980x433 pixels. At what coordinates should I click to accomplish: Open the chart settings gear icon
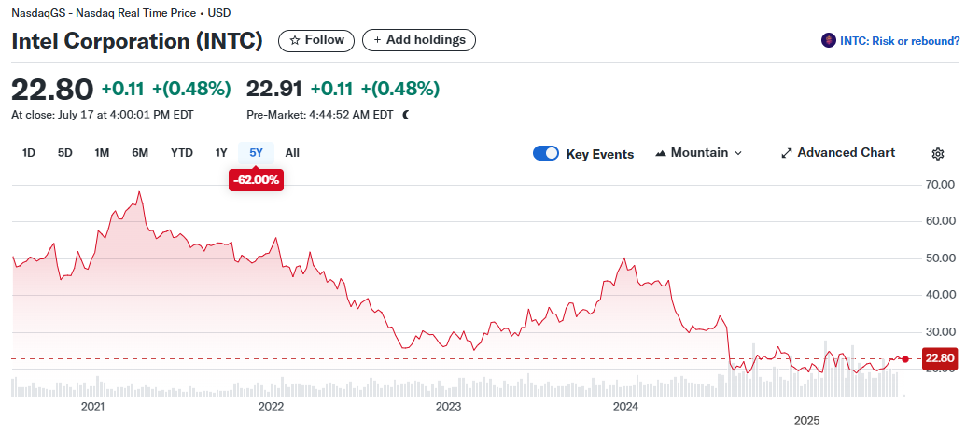tap(937, 154)
